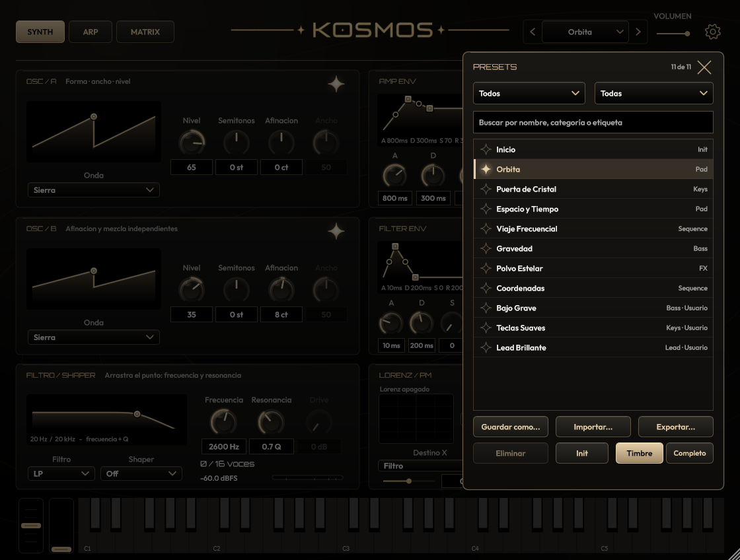This screenshot has height=560, width=740.
Task: Toggle favorite star for Orbita preset
Action: [486, 169]
